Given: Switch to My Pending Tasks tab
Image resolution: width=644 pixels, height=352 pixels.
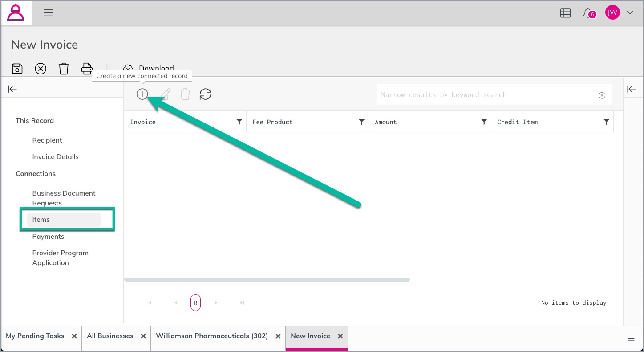Looking at the screenshot, I should [x=35, y=336].
